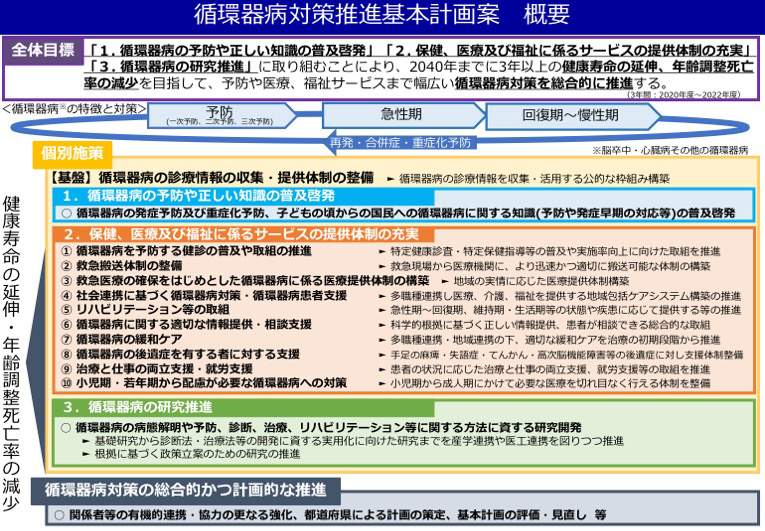Click the ＜循環器病※の特徴と対策＞ caption
The width and height of the screenshot is (765, 531).
[74, 108]
